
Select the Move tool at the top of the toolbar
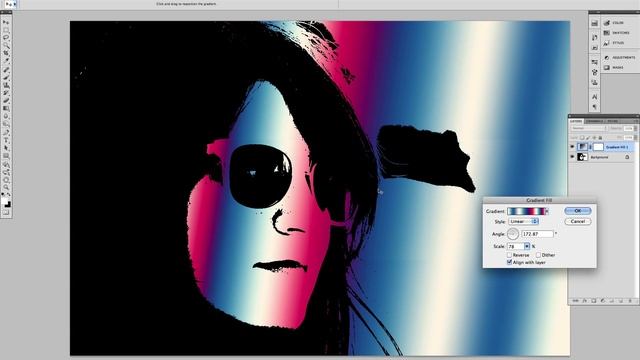[6, 22]
